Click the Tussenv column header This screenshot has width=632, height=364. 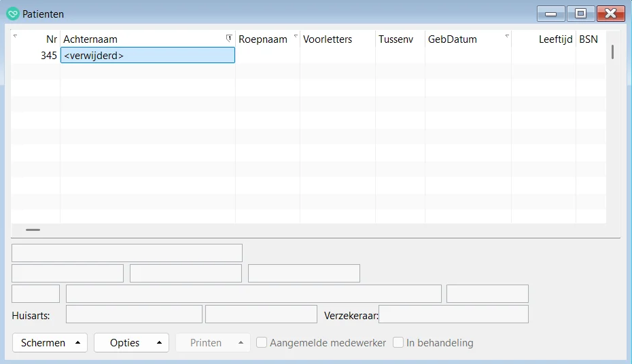click(396, 39)
